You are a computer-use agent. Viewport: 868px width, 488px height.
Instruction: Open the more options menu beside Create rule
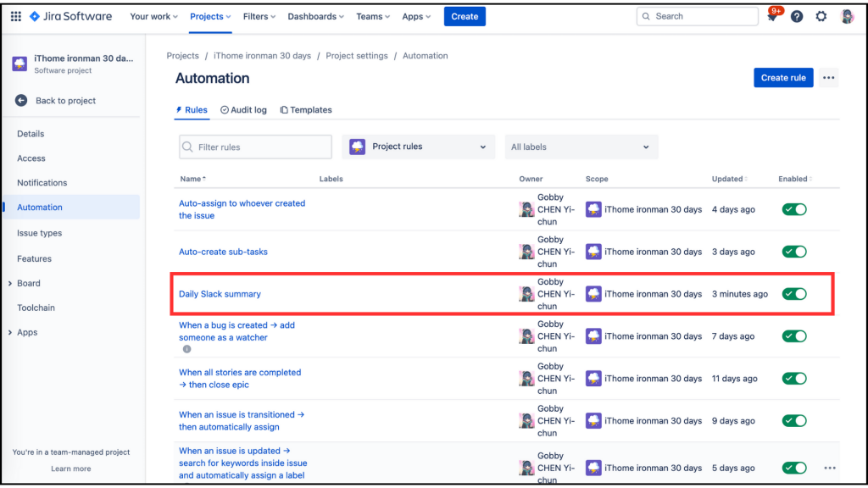[x=829, y=78]
